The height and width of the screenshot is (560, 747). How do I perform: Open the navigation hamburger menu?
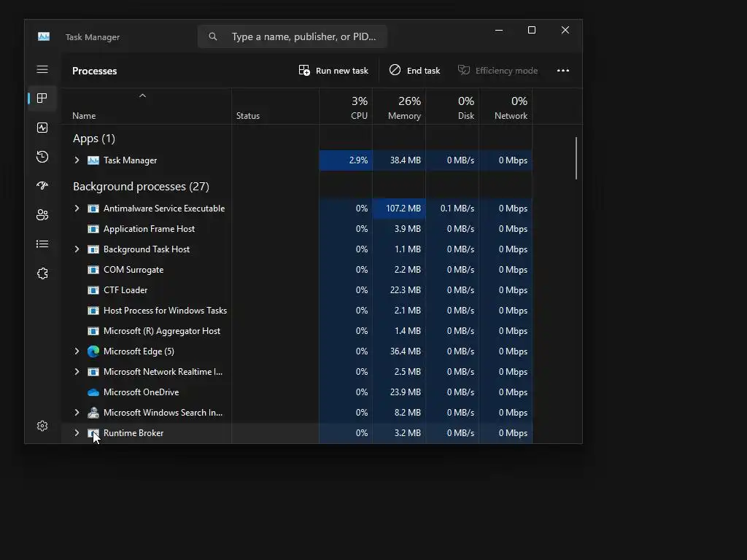(42, 69)
